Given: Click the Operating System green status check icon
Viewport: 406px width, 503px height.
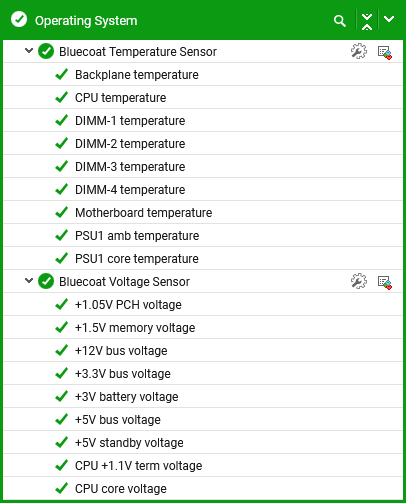Looking at the screenshot, I should pyautogui.click(x=19, y=19).
